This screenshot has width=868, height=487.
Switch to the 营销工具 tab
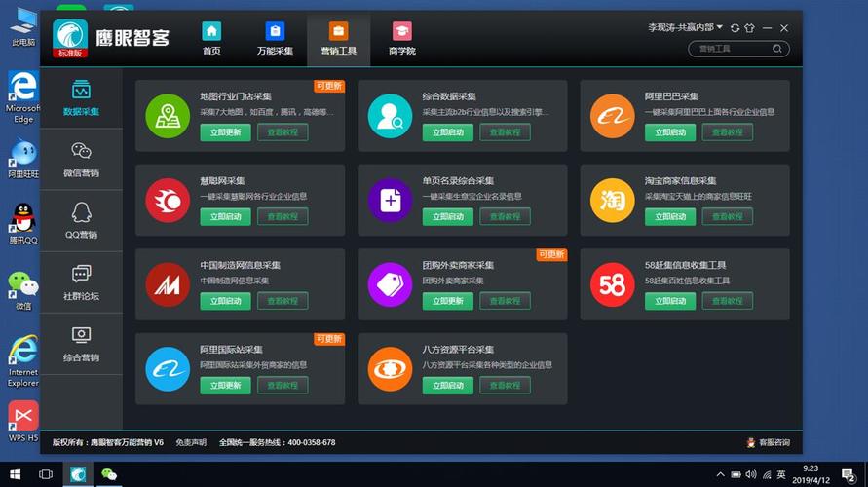tap(339, 39)
